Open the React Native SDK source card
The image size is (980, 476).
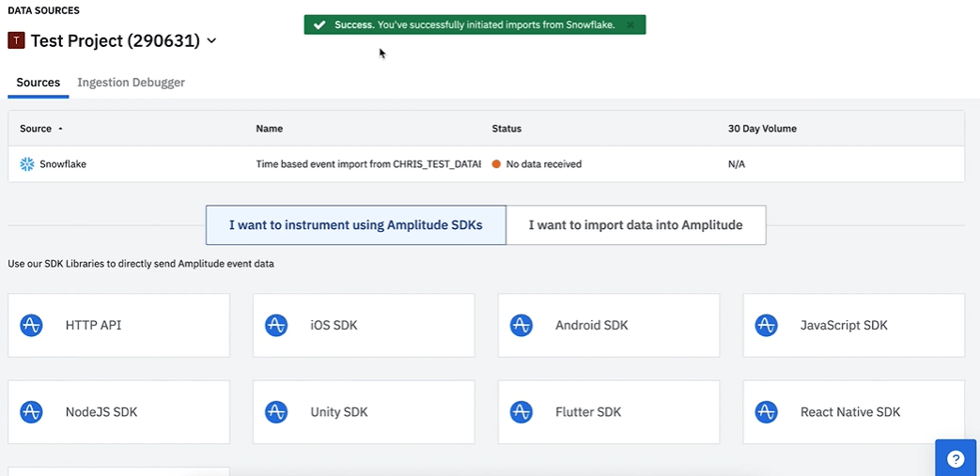[854, 412]
